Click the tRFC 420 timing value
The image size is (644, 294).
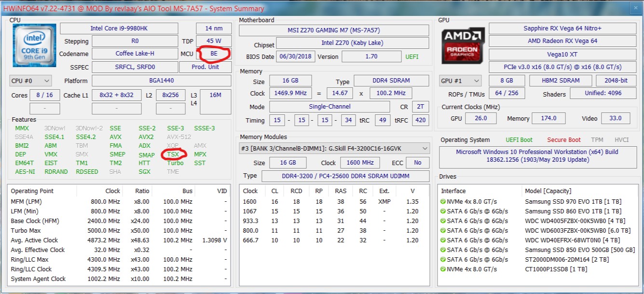tap(421, 120)
